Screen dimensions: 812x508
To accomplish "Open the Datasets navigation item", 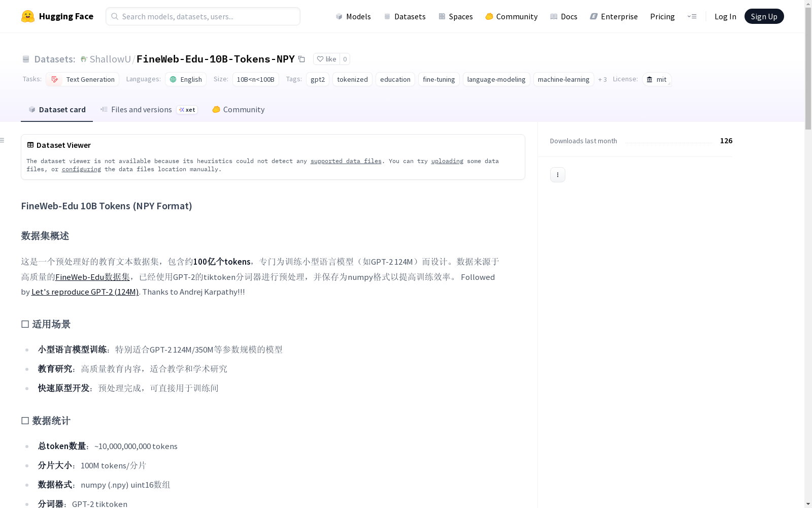I will click(404, 16).
